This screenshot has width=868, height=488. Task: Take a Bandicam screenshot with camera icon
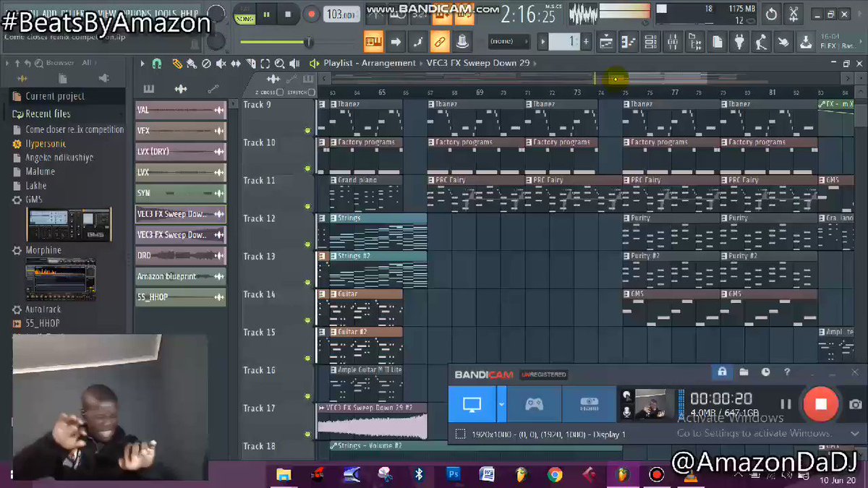[855, 405]
